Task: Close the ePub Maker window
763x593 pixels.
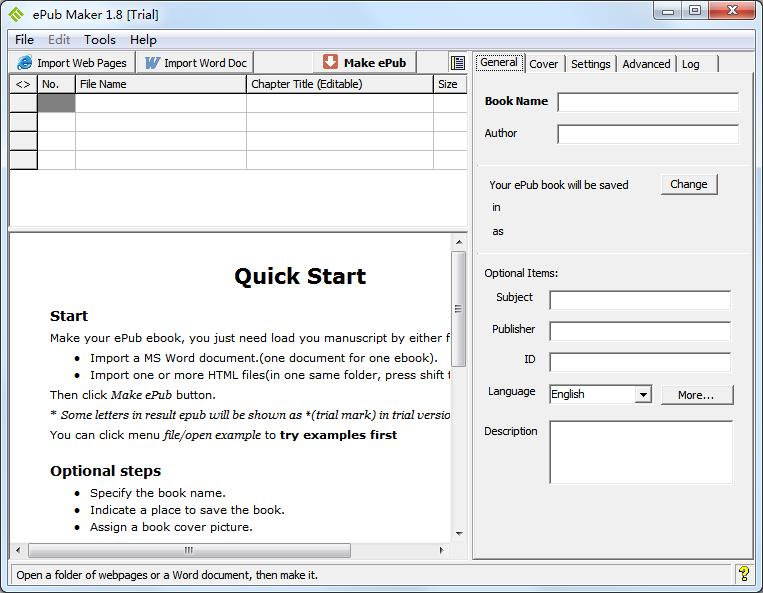Action: coord(732,11)
